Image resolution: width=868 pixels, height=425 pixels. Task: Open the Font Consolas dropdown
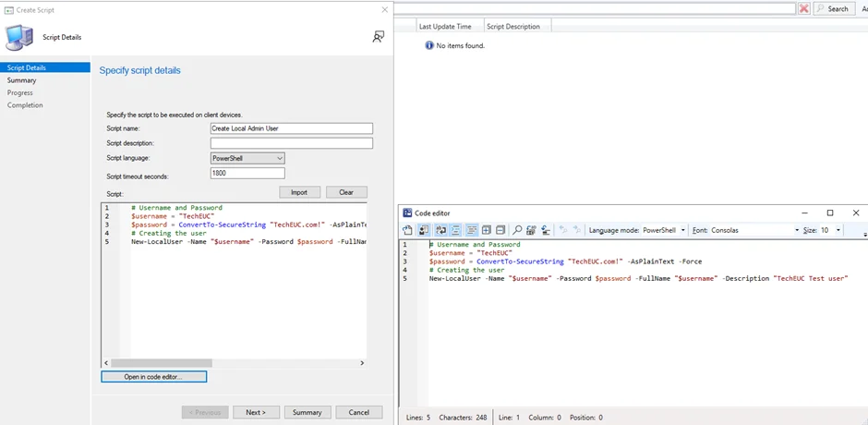click(x=755, y=230)
